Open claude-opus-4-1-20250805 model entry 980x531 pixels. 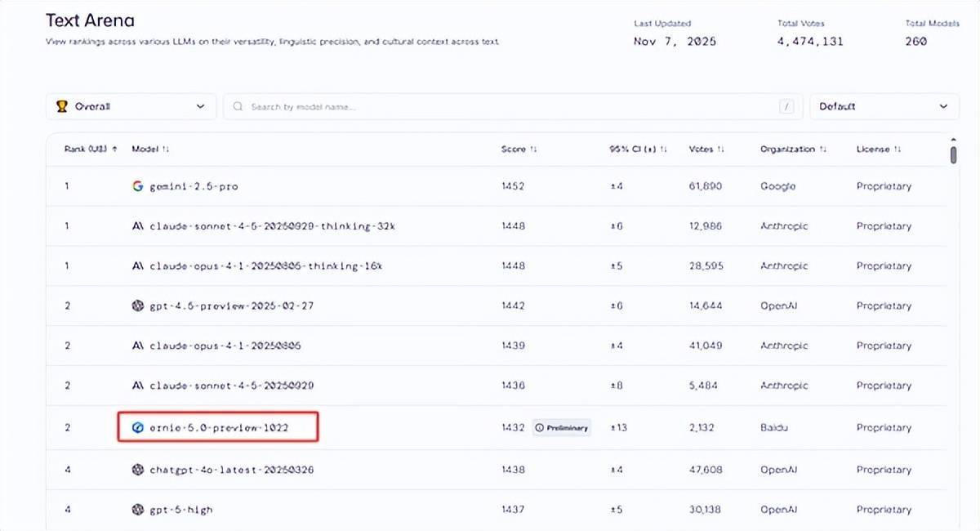coord(225,346)
